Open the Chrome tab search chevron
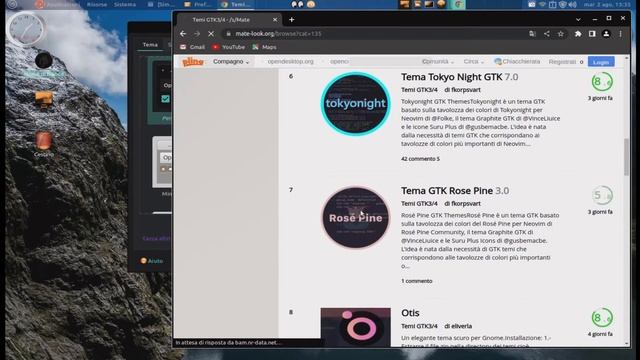 pos(578,19)
